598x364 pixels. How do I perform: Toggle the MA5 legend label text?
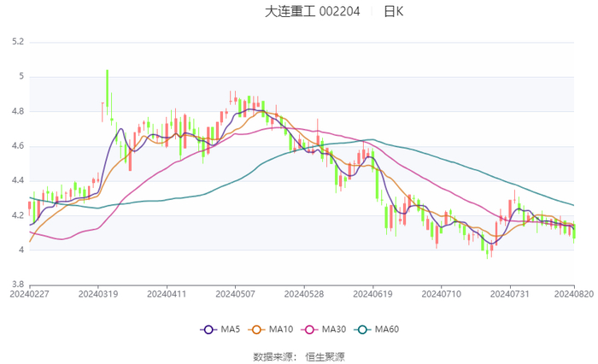[228, 330]
